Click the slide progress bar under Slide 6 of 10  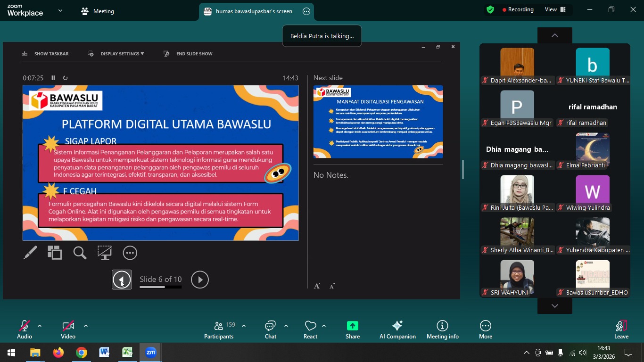(160, 287)
